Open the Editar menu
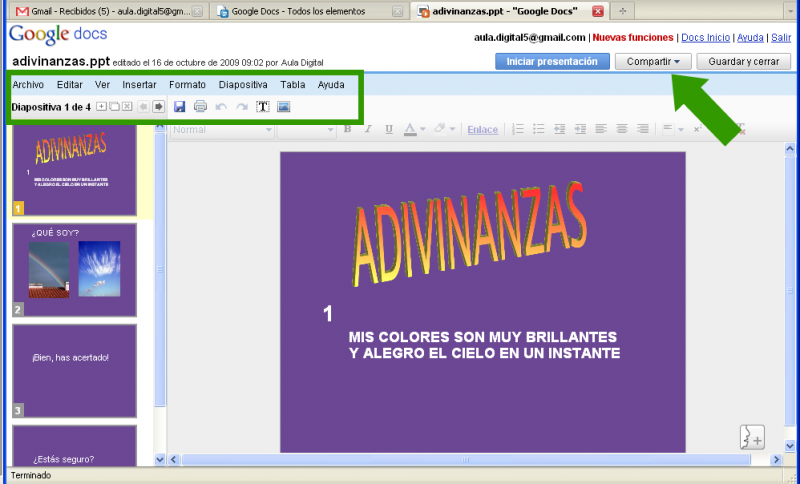The image size is (800, 484). (x=69, y=85)
